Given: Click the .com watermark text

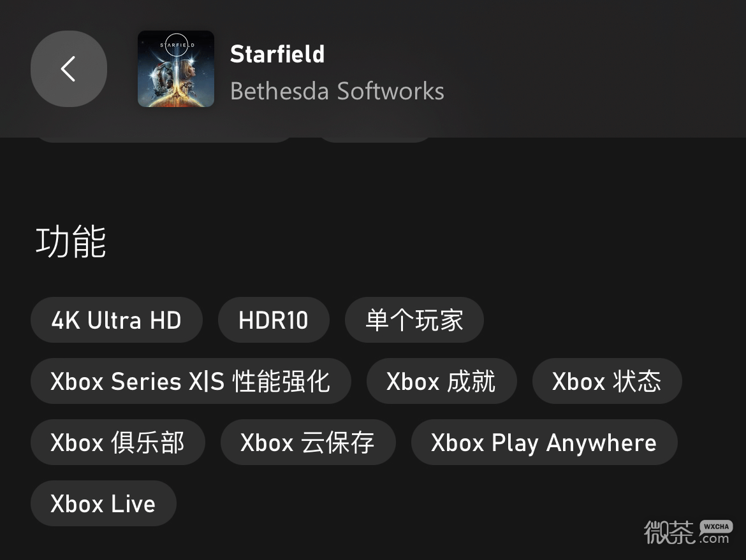Looking at the screenshot, I should coord(714,539).
